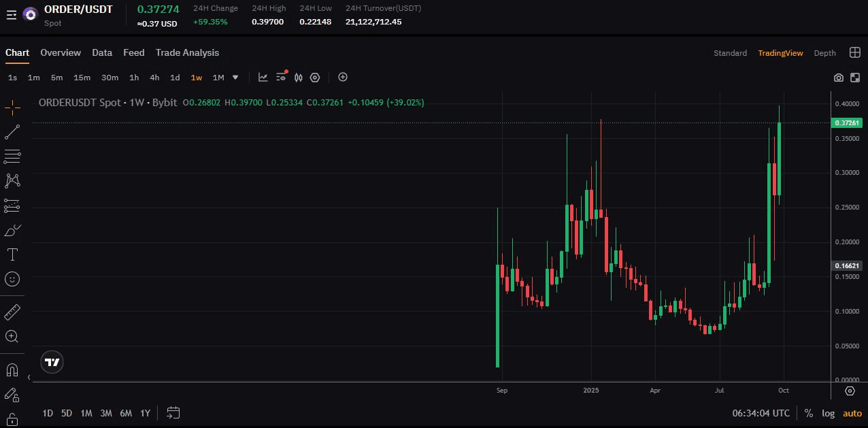
Task: Set date range to 5D
Action: point(67,413)
